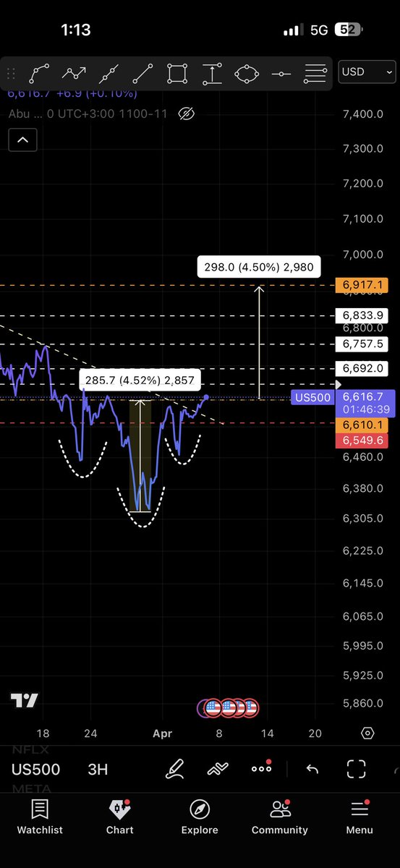Select the parallel lines channel tool
Screen dimensions: 400x868
point(315,73)
